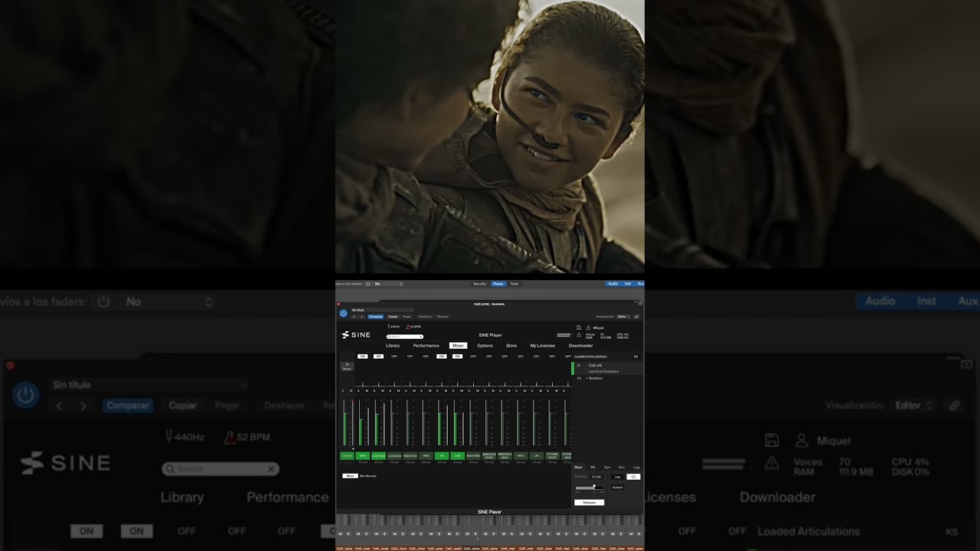Open the Performance tab

(x=426, y=346)
